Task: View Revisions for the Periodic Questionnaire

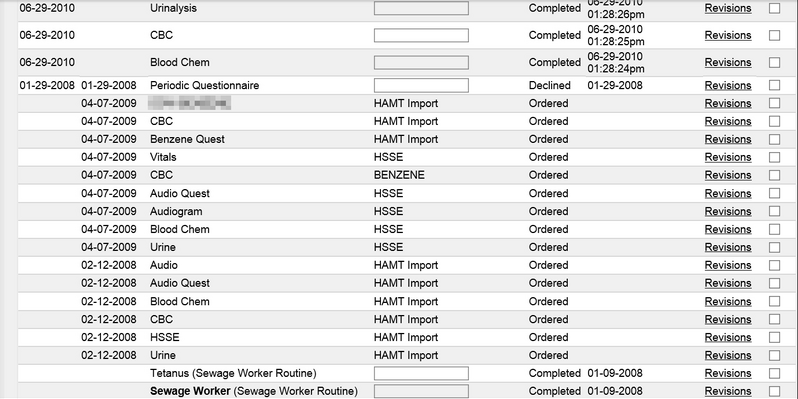Action: (728, 85)
